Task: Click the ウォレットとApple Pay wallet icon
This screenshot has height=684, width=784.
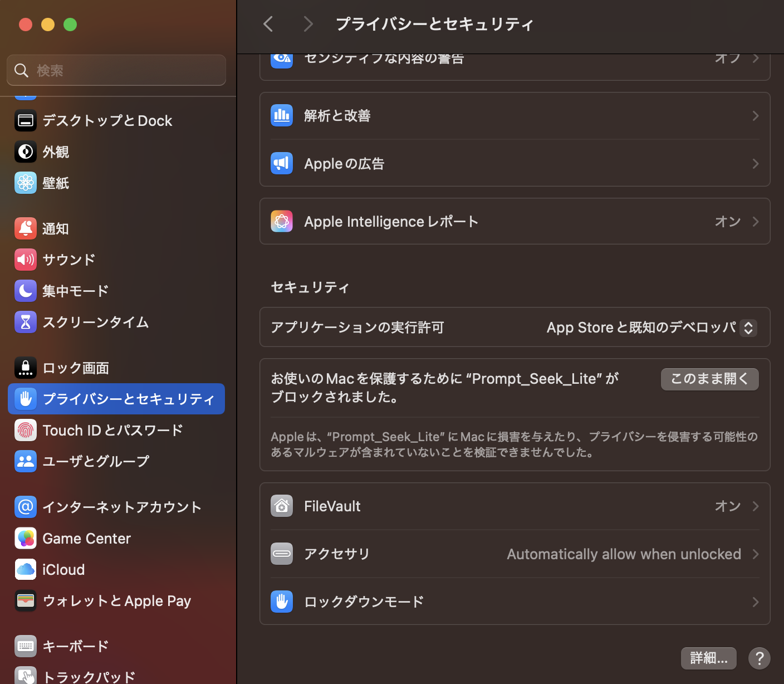Action: (x=26, y=600)
